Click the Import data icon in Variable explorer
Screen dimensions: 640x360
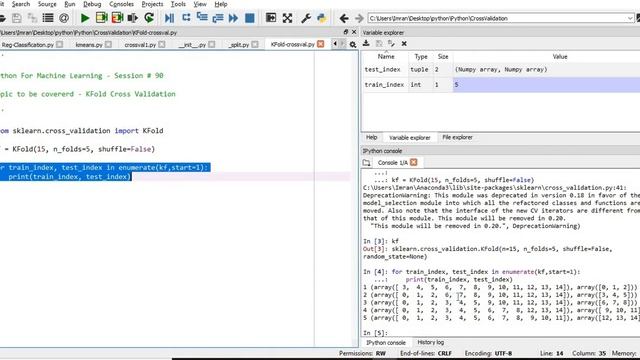[x=366, y=43]
